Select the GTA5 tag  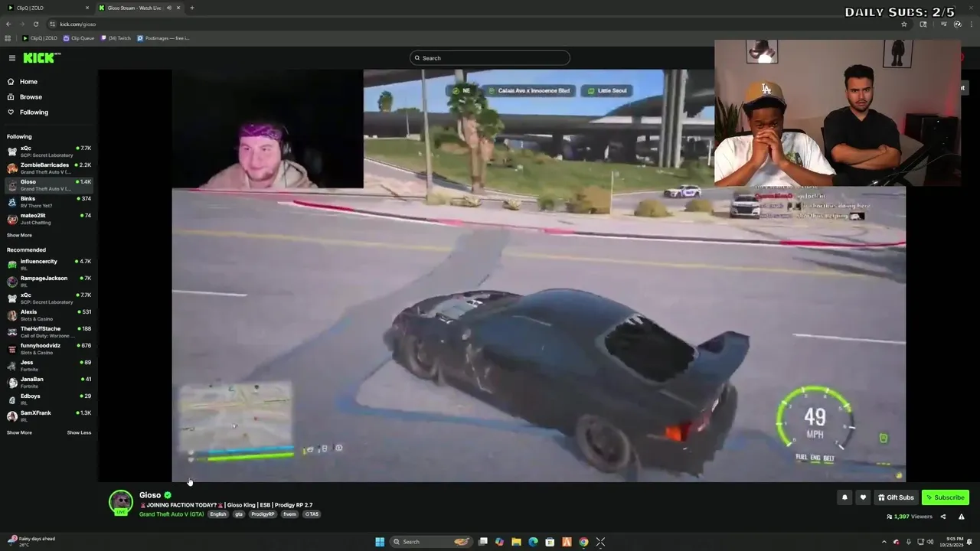[312, 514]
